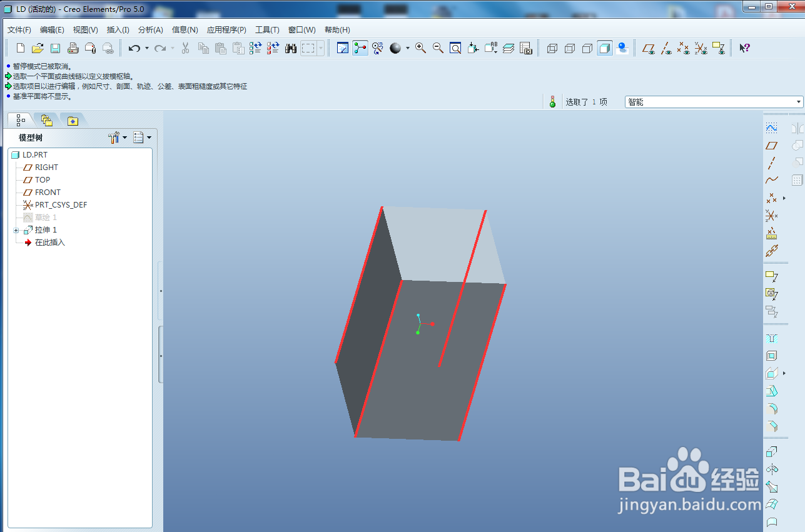The width and height of the screenshot is (805, 532).
Task: Regenerate the model
Action: [255, 48]
